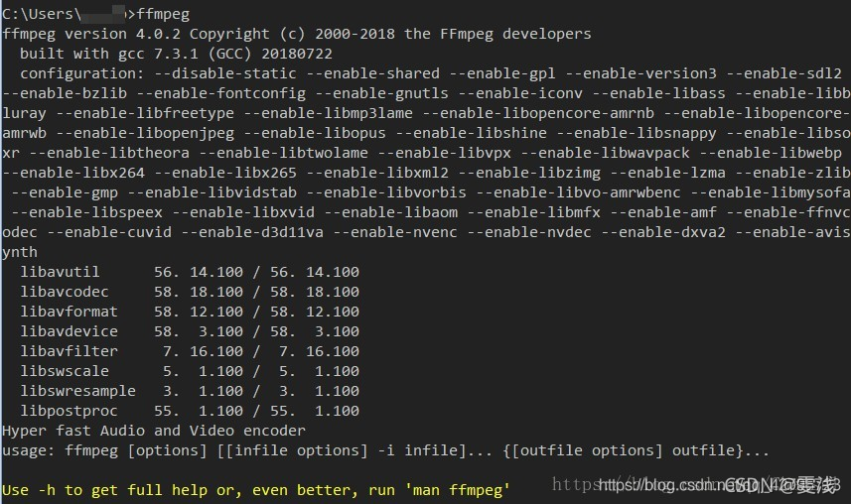Click the '--enable-cuvid' flag
Viewport: 851px width, 504px height.
click(109, 232)
